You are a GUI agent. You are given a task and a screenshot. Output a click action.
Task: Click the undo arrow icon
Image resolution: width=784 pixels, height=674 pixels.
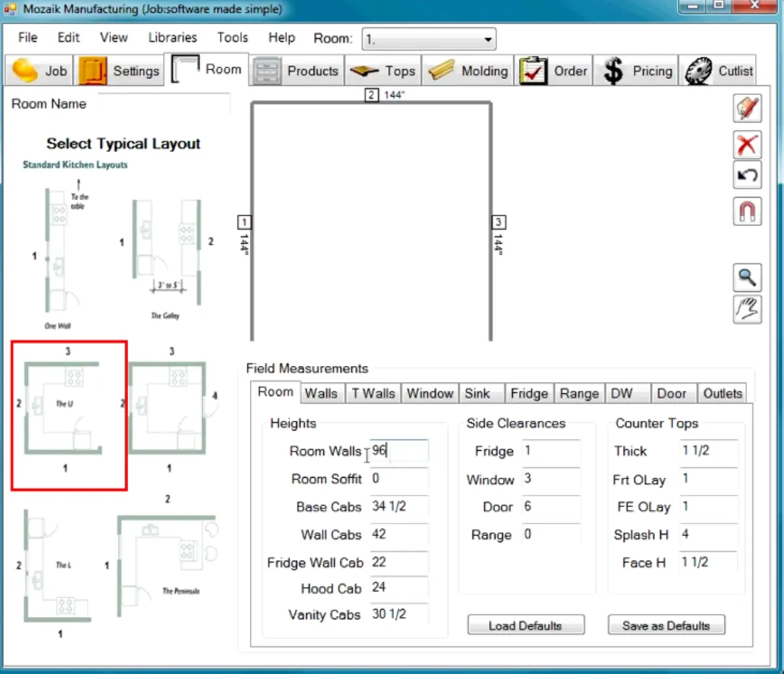(747, 176)
